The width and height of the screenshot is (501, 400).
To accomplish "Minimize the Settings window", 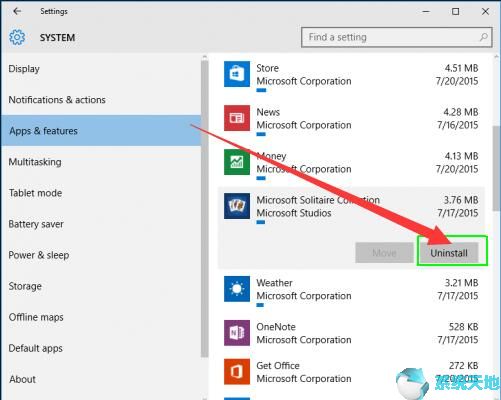I will [426, 12].
